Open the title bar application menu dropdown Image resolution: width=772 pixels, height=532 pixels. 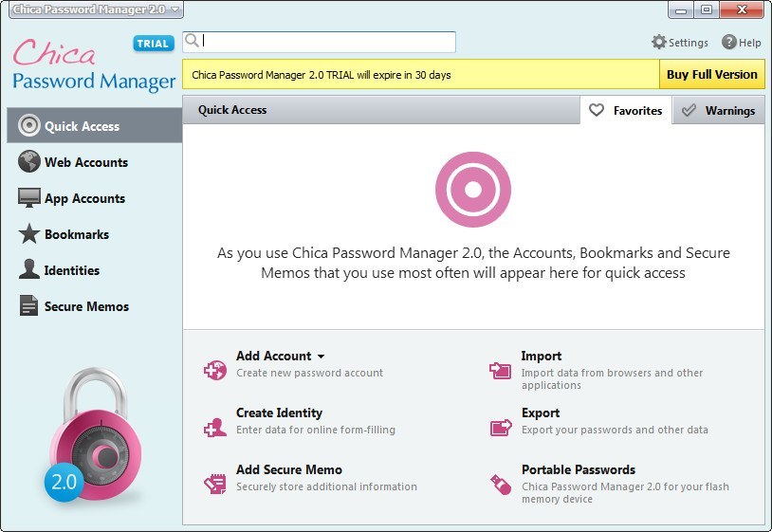point(96,9)
